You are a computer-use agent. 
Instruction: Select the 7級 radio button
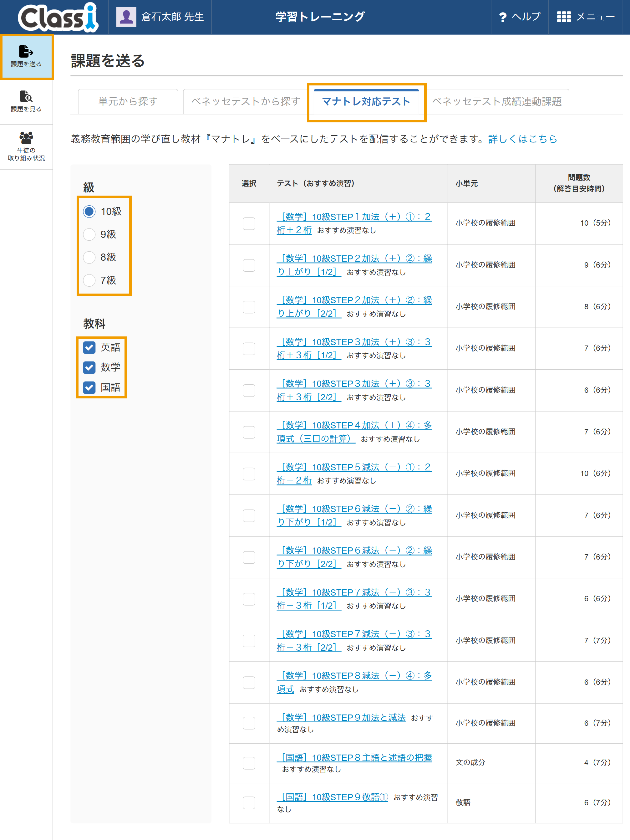click(x=89, y=280)
